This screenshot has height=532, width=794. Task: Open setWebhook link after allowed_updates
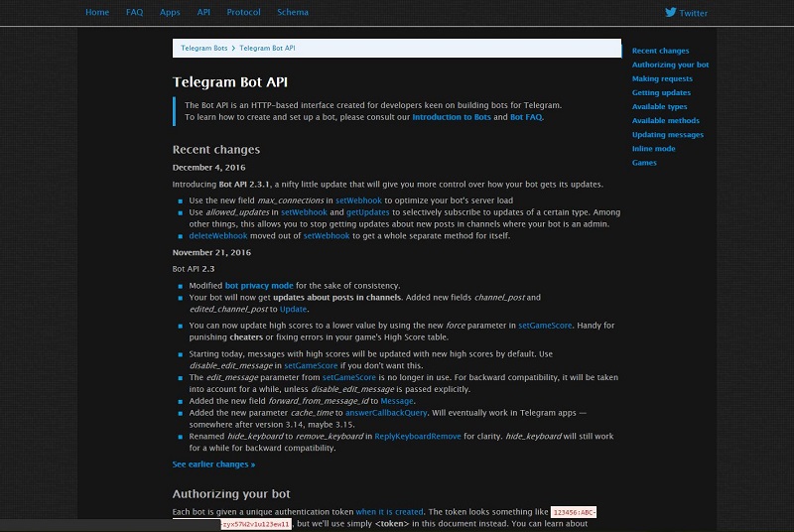click(x=304, y=212)
